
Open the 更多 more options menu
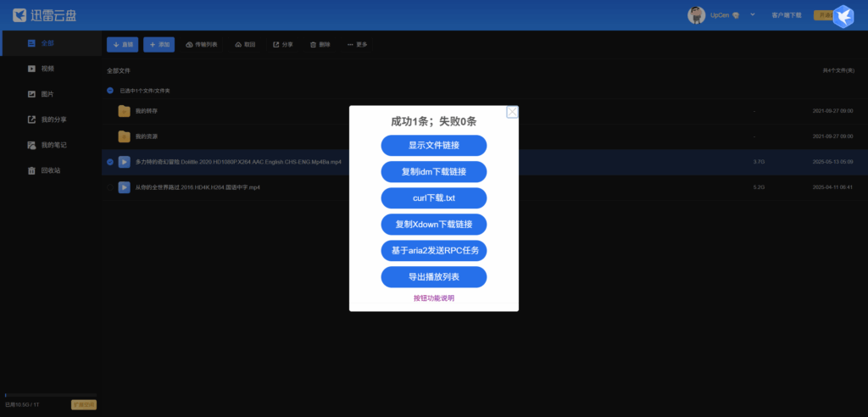pos(358,44)
